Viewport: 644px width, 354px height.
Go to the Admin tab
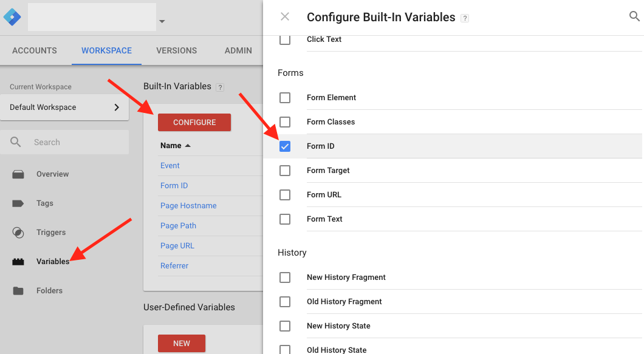pyautogui.click(x=238, y=50)
